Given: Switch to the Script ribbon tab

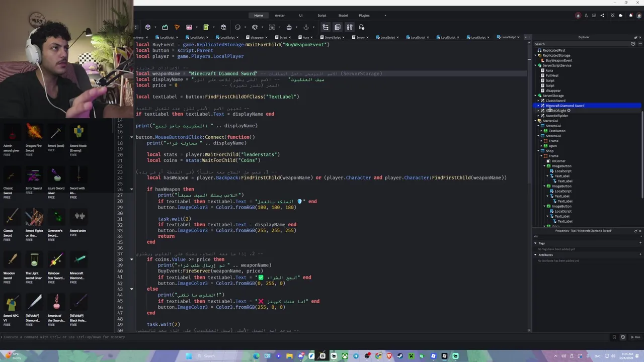Looking at the screenshot, I should [x=322, y=16].
